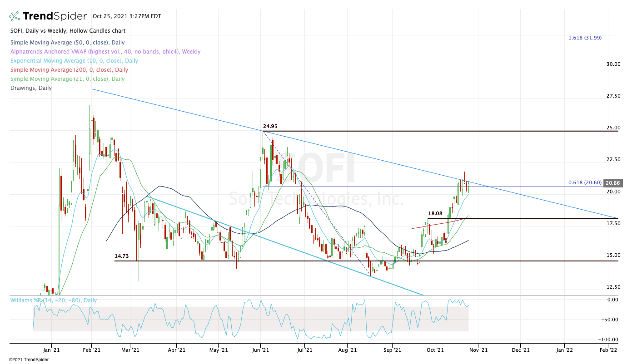The image size is (632, 364).
Task: Select the Simple Moving Average 21 legend entry
Action: point(67,79)
